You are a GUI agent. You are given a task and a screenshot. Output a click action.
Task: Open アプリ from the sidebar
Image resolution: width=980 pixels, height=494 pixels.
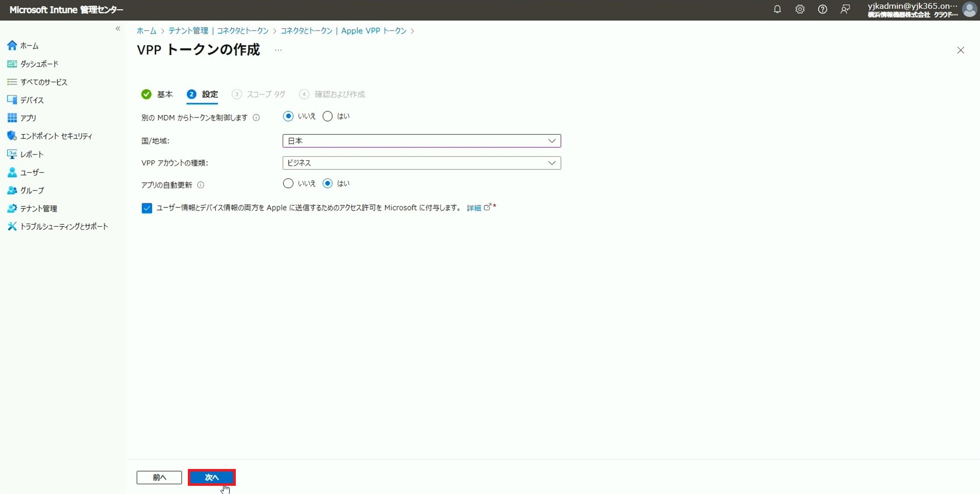click(x=28, y=117)
